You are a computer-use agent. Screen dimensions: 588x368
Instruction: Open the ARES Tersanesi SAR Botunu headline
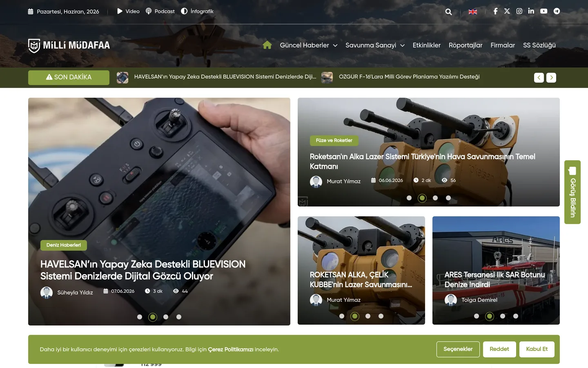pyautogui.click(x=495, y=280)
